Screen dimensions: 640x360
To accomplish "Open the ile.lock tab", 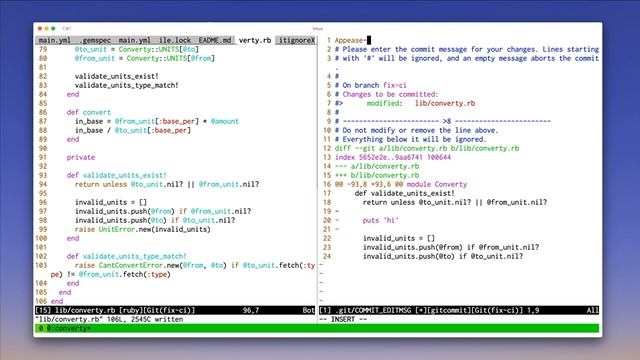I will click(175, 40).
